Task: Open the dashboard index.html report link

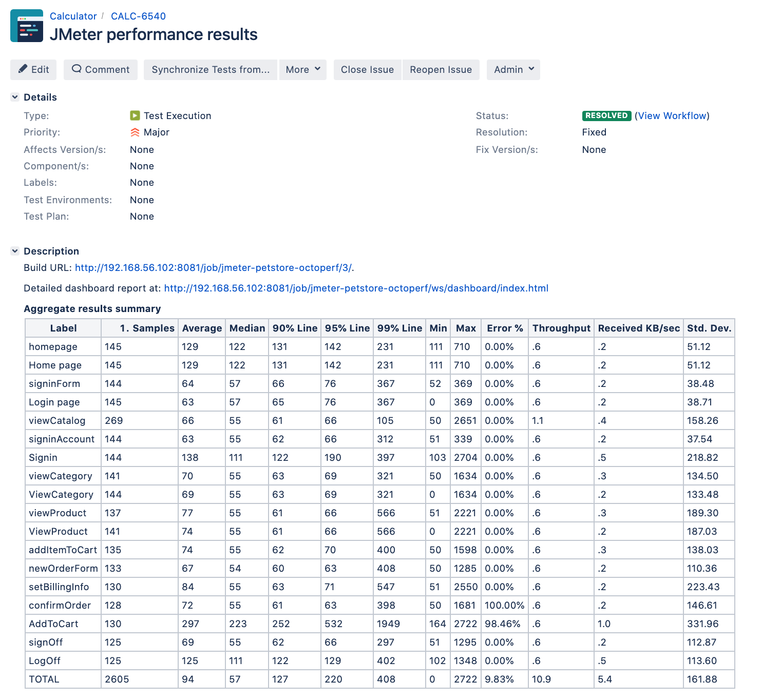Action: click(x=356, y=288)
